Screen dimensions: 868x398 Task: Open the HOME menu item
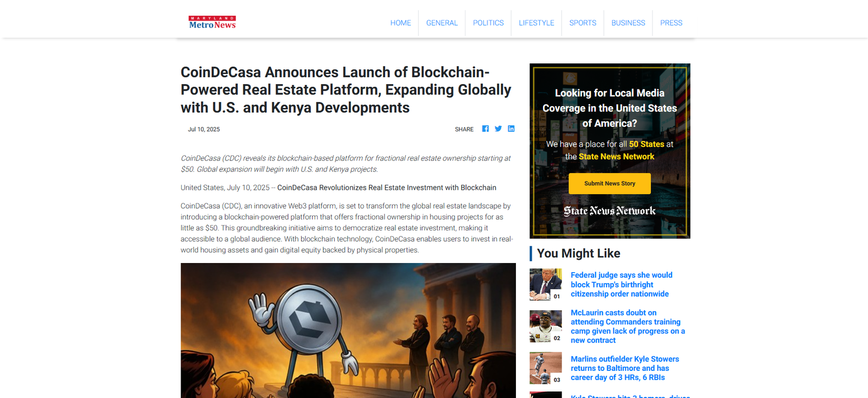(x=400, y=23)
